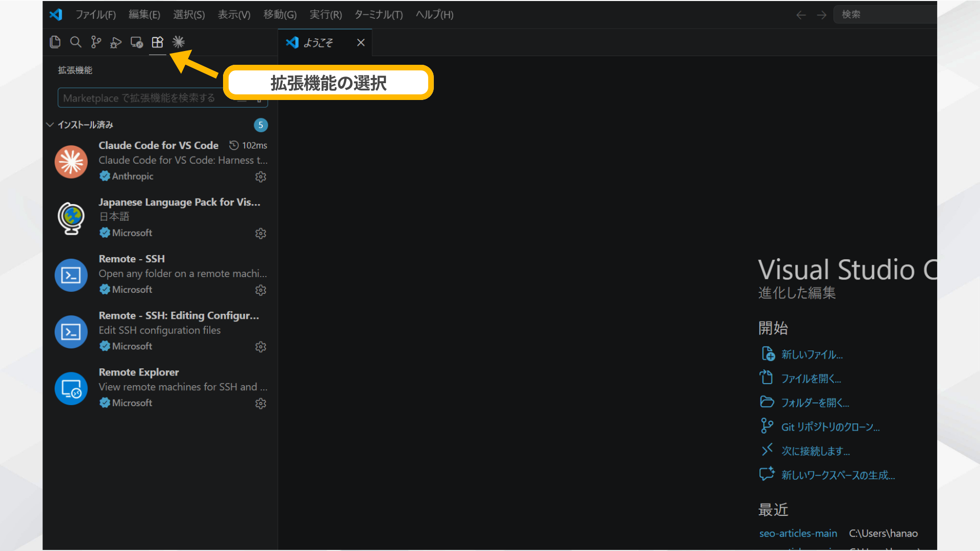
Task: Open settings gear for Japanese Language Pack
Action: [261, 233]
